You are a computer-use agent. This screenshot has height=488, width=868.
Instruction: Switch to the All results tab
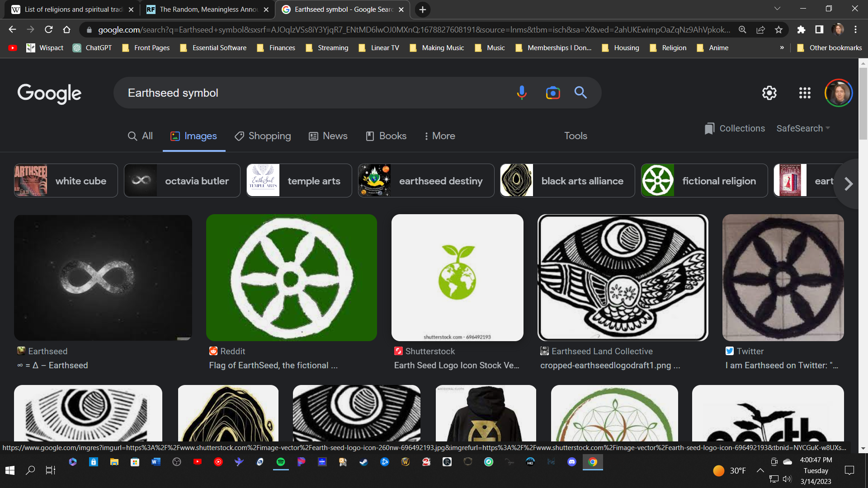[140, 136]
